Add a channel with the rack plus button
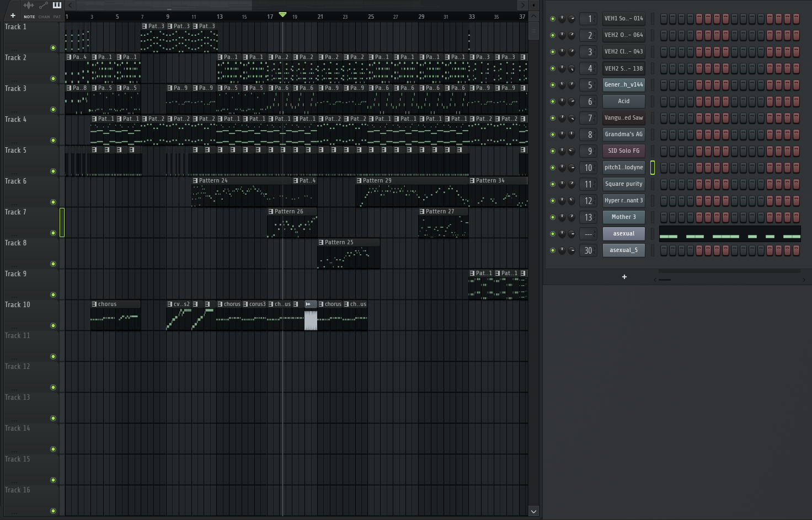Screen dimensions: 812x520 tap(624, 277)
